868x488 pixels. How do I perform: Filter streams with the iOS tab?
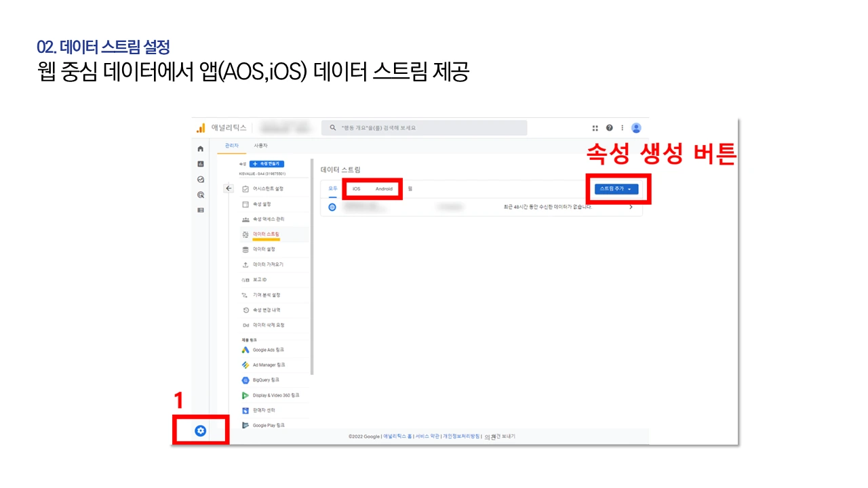[355, 189]
